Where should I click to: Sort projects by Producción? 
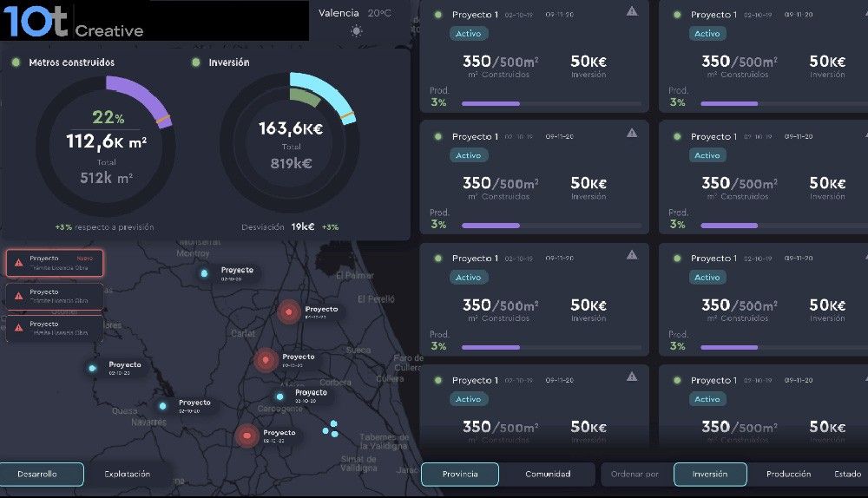(788, 474)
